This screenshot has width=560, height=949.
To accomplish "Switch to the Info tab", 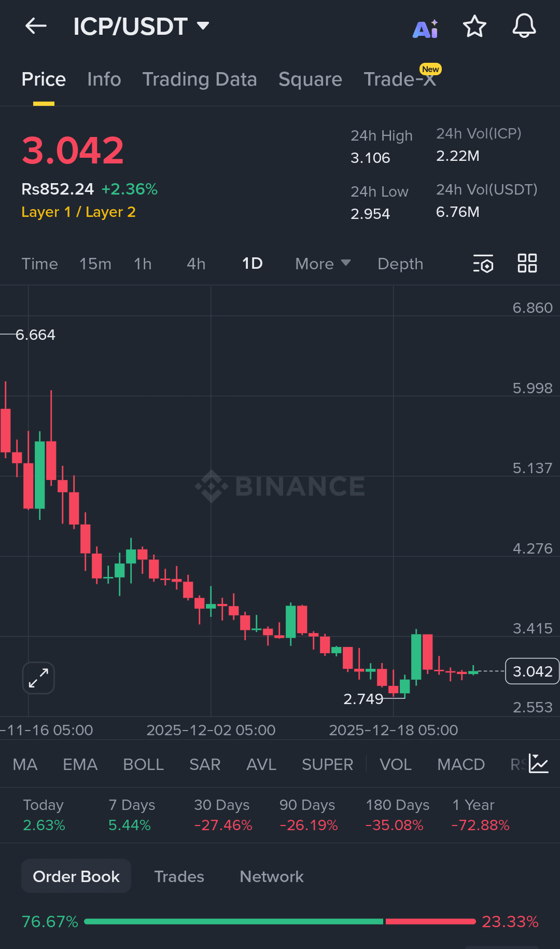I will 104,79.
